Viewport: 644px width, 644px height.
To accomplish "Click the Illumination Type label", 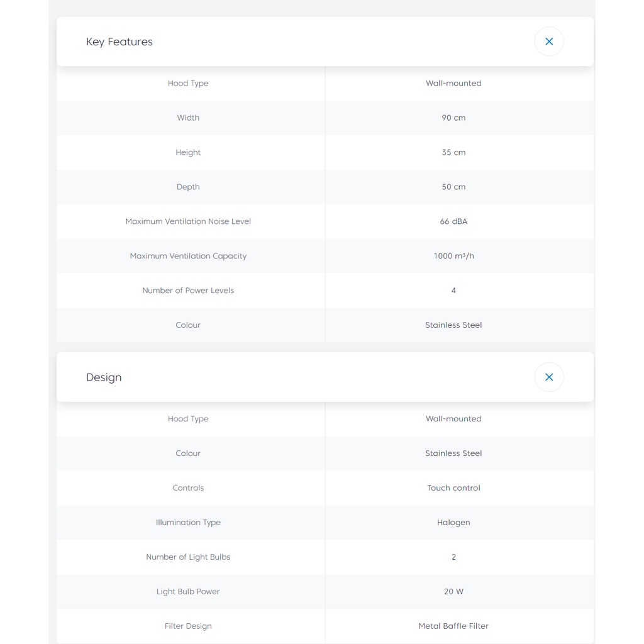I will (188, 523).
